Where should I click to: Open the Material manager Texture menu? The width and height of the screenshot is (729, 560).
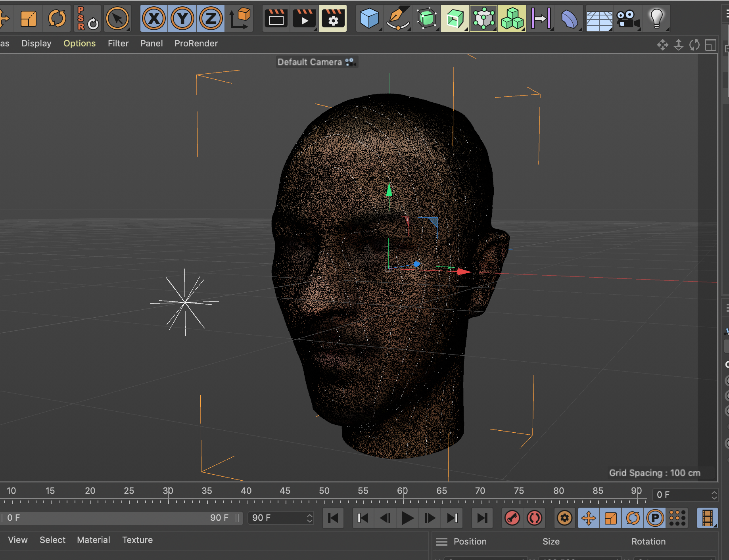coord(137,540)
